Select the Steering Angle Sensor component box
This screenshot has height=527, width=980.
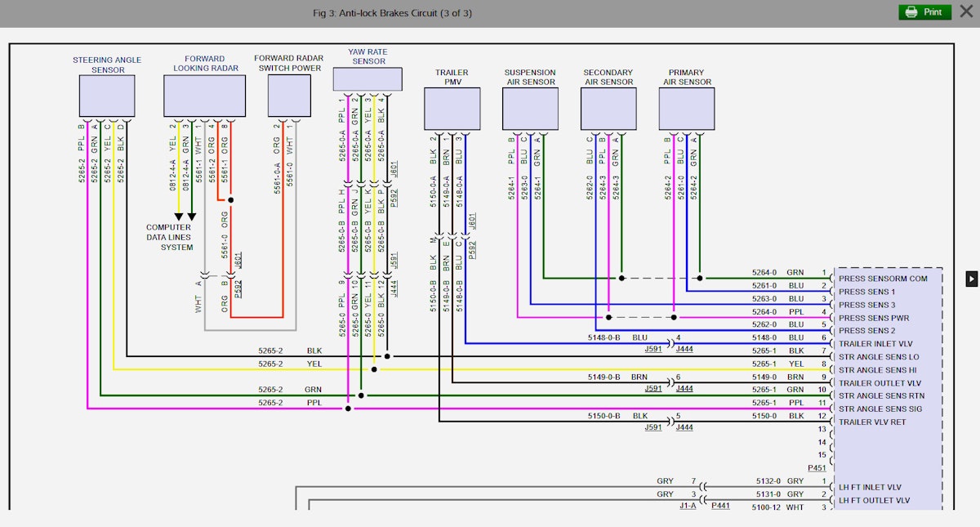click(x=106, y=95)
